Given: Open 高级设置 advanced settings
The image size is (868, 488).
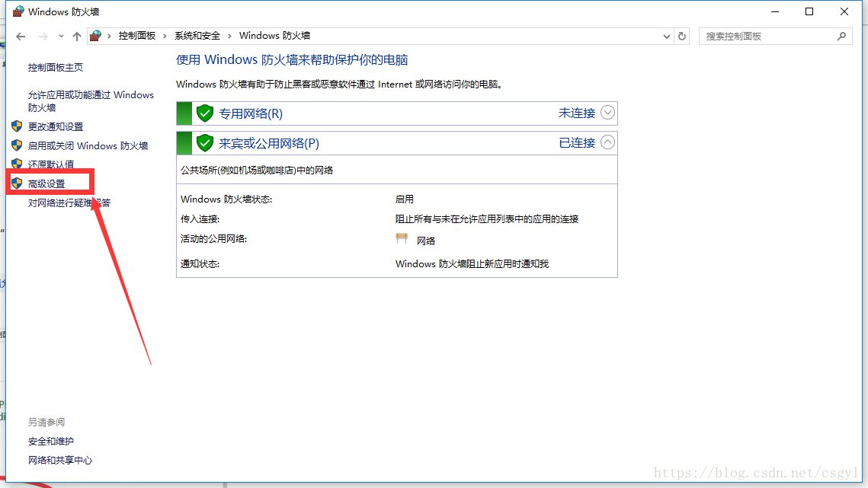Looking at the screenshot, I should tap(46, 183).
